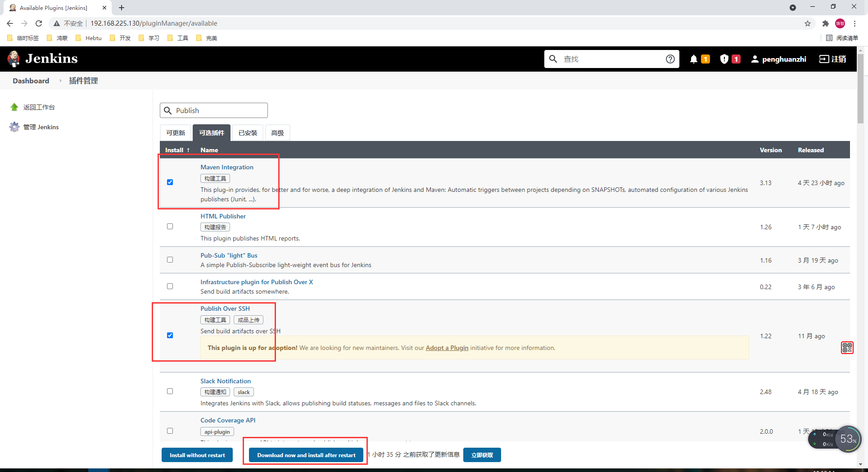Click the QR code floating icon
Image resolution: width=868 pixels, height=472 pixels.
point(847,348)
